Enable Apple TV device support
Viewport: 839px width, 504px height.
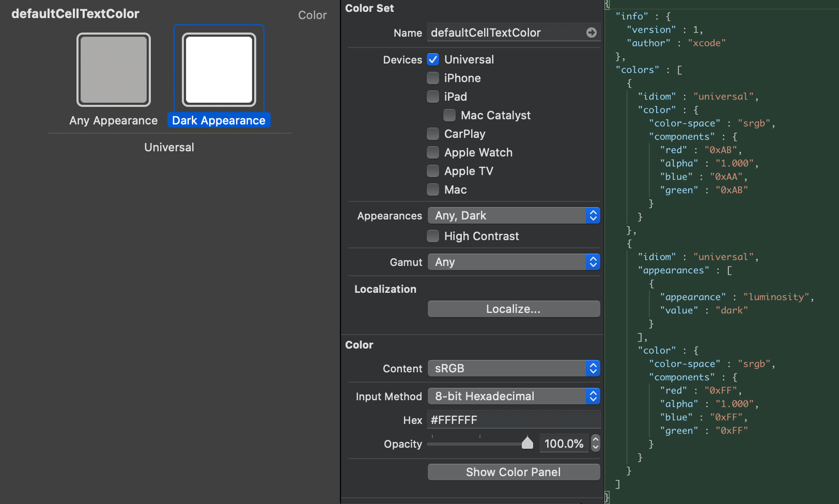coord(433,171)
